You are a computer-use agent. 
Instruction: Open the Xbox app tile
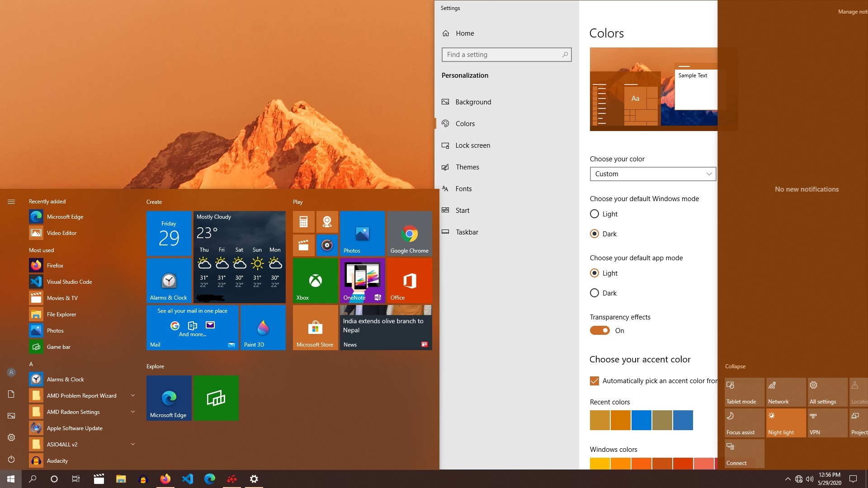315,280
